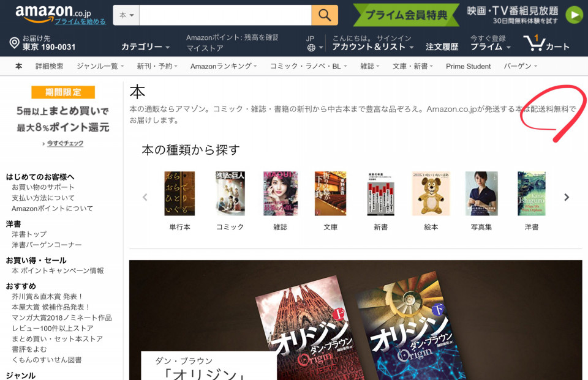The height and width of the screenshot is (380, 588).
Task: Open レビュー100件以上ストア link
Action: 53,328
